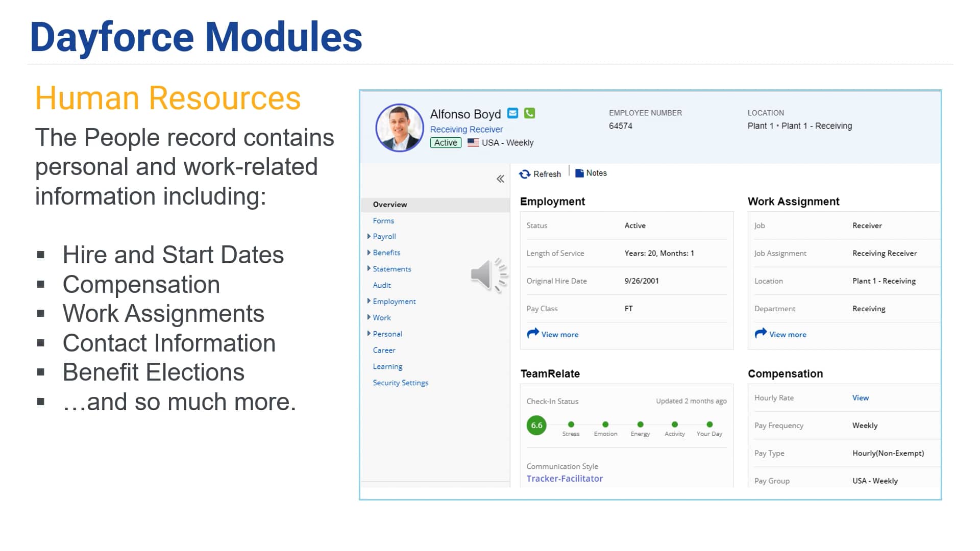Click Alfonso Boyd's profile photo
Viewport: 980px width, 551px height.
(399, 128)
